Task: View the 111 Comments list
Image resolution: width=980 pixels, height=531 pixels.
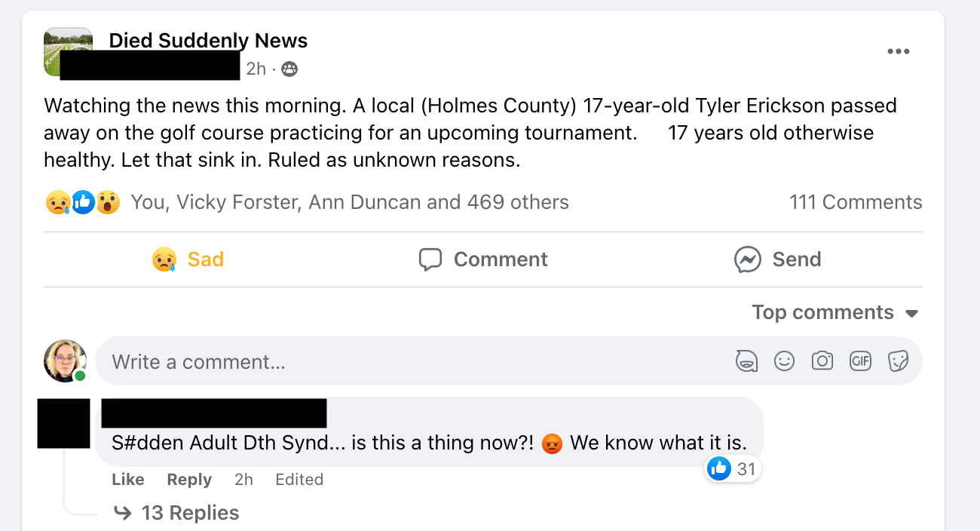Action: click(x=855, y=202)
